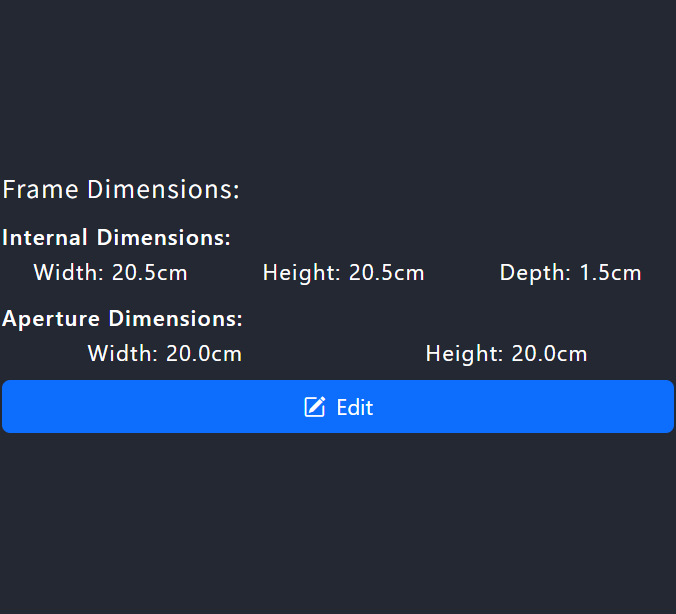676x614 pixels.
Task: Click the word Edit beside the pencil icon
Action: click(355, 407)
